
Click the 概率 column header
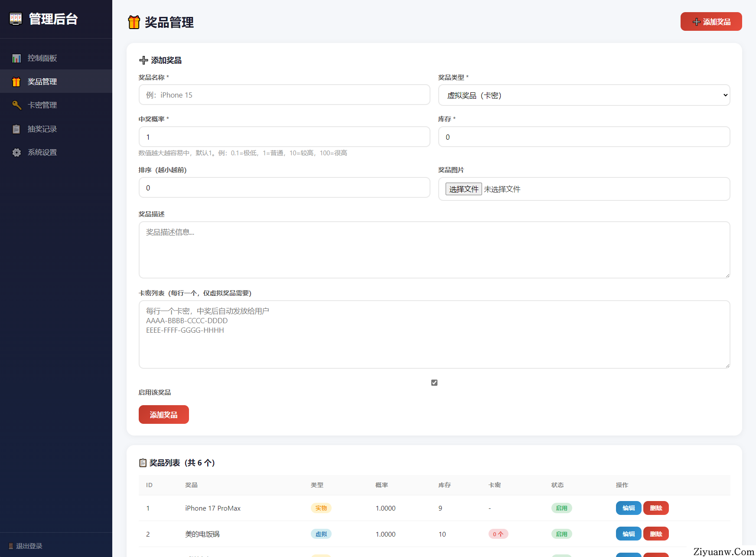[x=381, y=485]
